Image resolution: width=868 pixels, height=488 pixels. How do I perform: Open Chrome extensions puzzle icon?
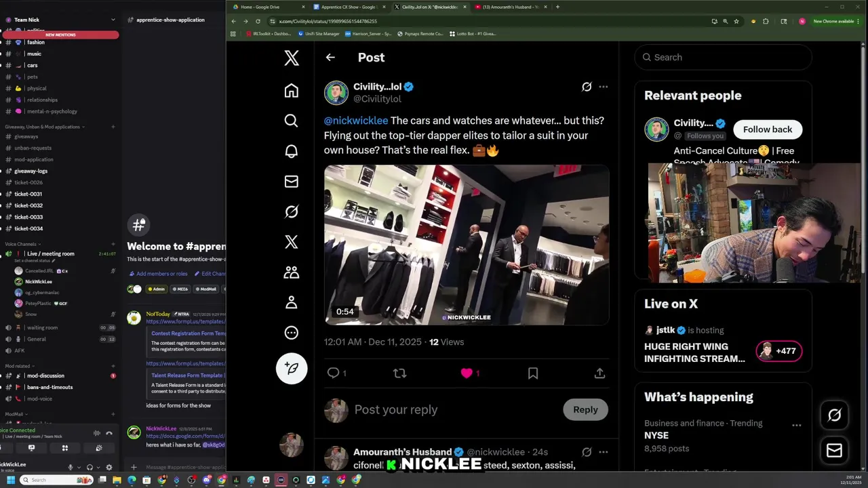pyautogui.click(x=766, y=21)
